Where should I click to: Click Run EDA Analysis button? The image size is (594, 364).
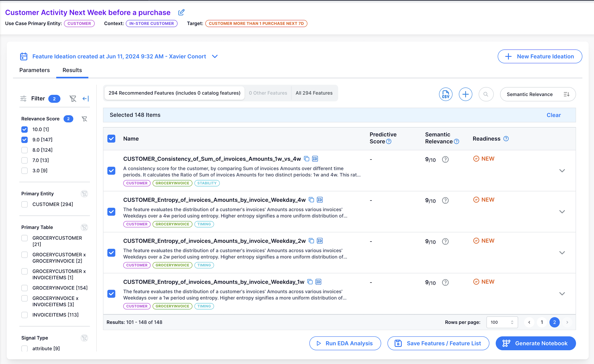[x=345, y=343]
